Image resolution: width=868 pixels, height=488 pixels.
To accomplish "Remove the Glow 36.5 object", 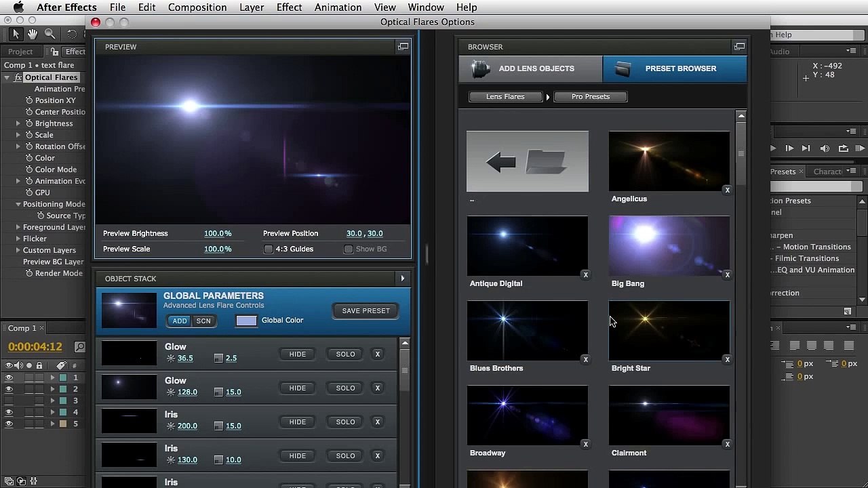I will pyautogui.click(x=378, y=354).
